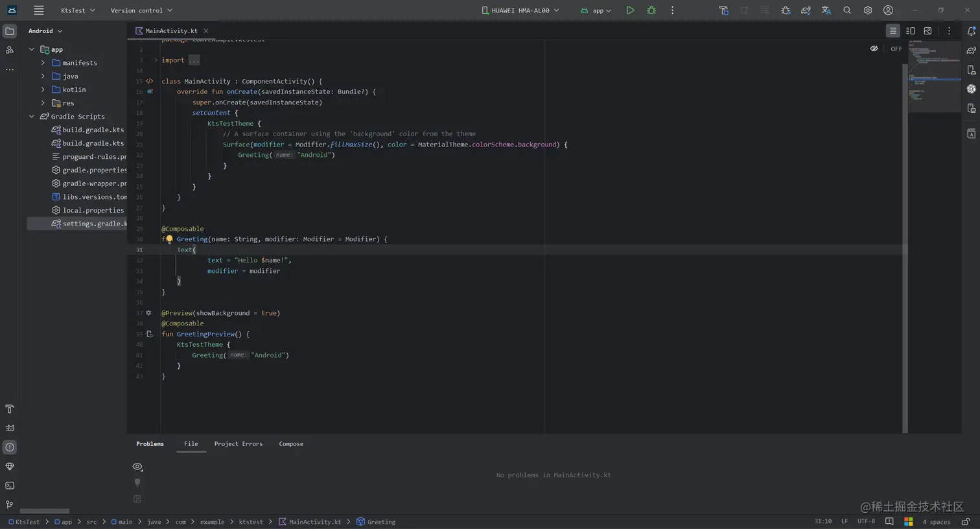980x529 pixels.
Task: Switch to the Project Errors tab
Action: 239,444
